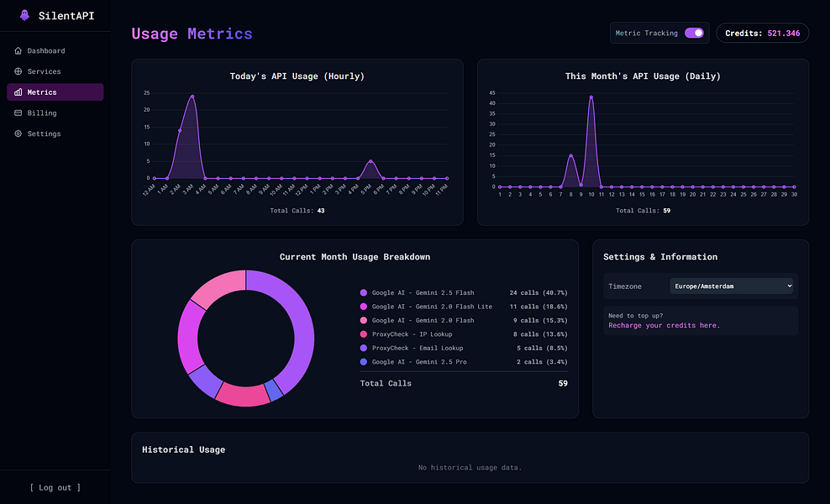Click the Europe/Amsterdam dropdown arrow
830x504 pixels.
[789, 286]
